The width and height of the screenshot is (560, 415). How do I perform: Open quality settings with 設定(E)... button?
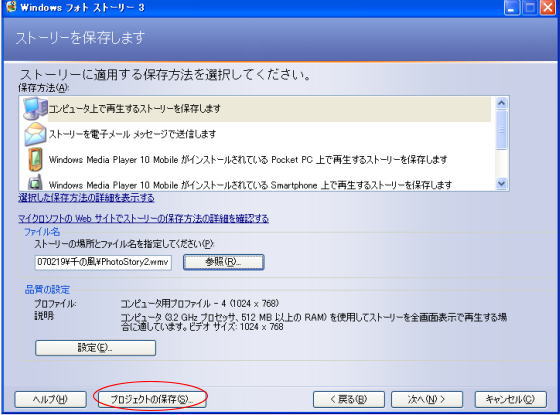(x=95, y=348)
